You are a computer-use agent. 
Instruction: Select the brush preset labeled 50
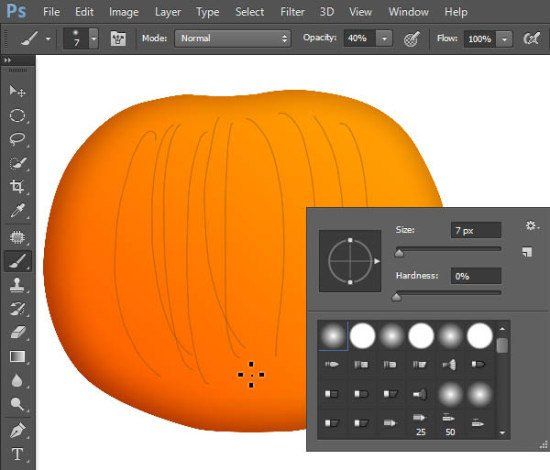[450, 424]
